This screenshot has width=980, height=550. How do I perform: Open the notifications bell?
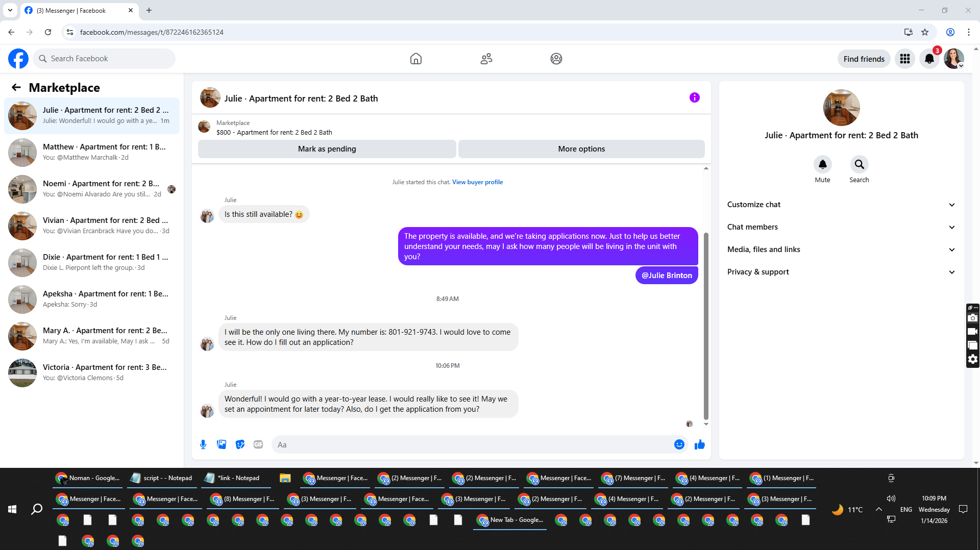coord(929,59)
